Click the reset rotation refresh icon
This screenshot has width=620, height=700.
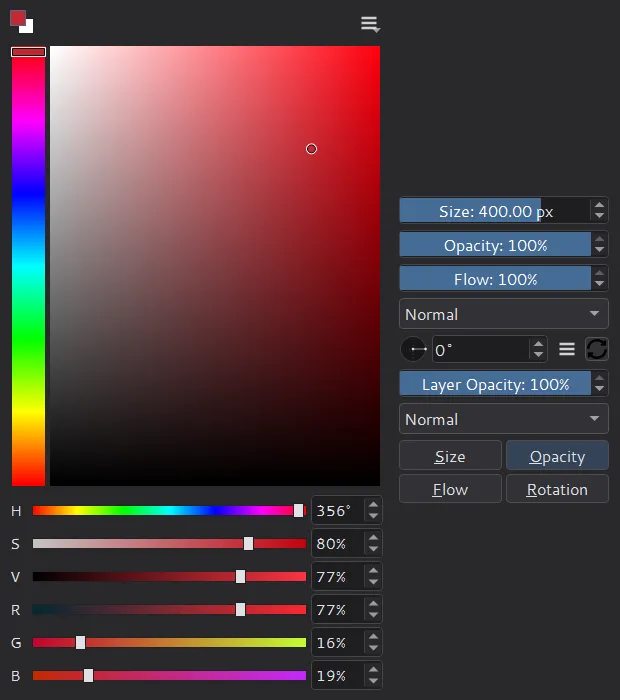coord(597,349)
